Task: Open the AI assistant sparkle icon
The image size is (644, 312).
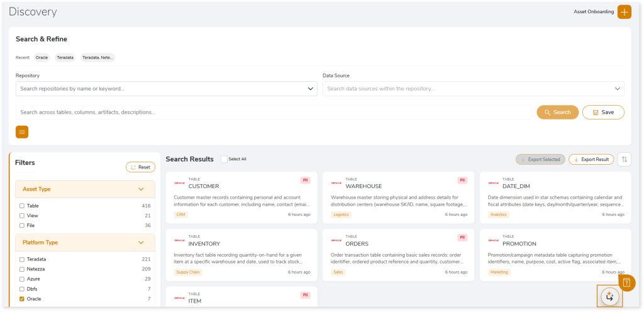Action: point(609,296)
